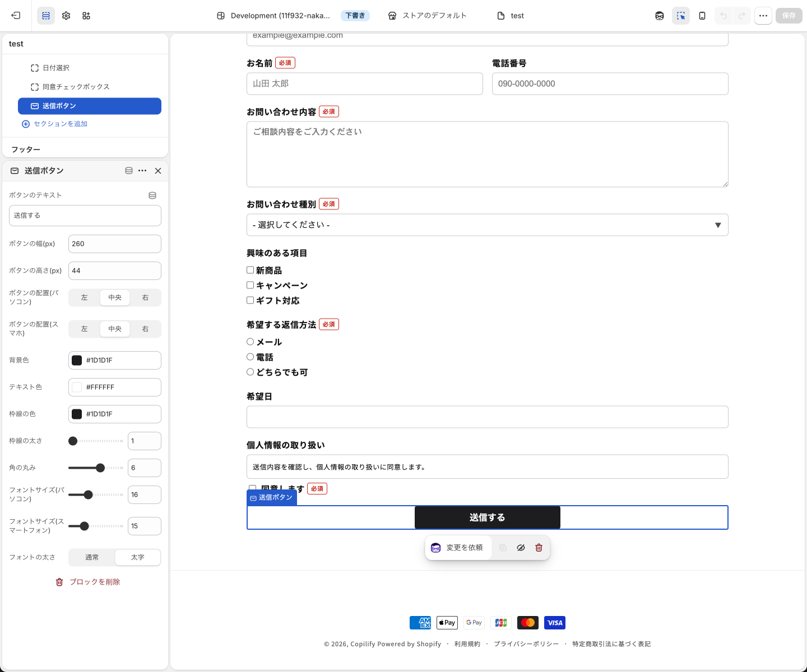Adjust the 角の丸み slider

click(96, 468)
